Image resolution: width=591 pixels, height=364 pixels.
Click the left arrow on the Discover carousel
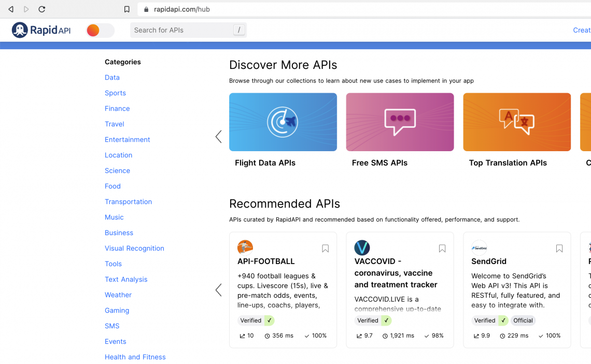tap(218, 136)
